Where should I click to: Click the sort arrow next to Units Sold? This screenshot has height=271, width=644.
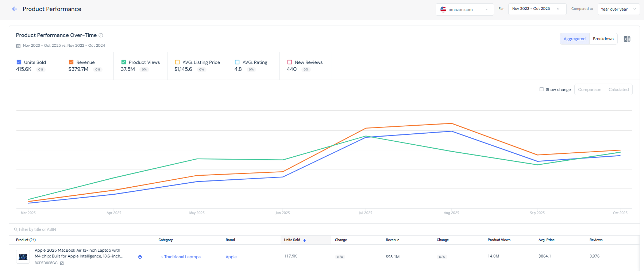305,240
